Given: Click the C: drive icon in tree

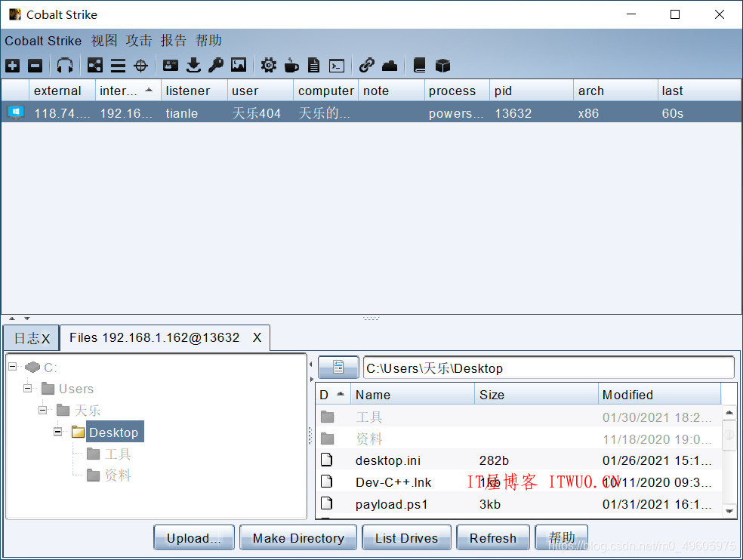Looking at the screenshot, I should pyautogui.click(x=32, y=367).
